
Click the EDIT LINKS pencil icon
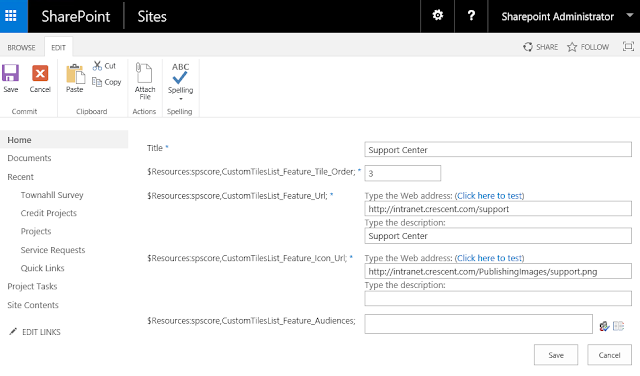click(13, 332)
